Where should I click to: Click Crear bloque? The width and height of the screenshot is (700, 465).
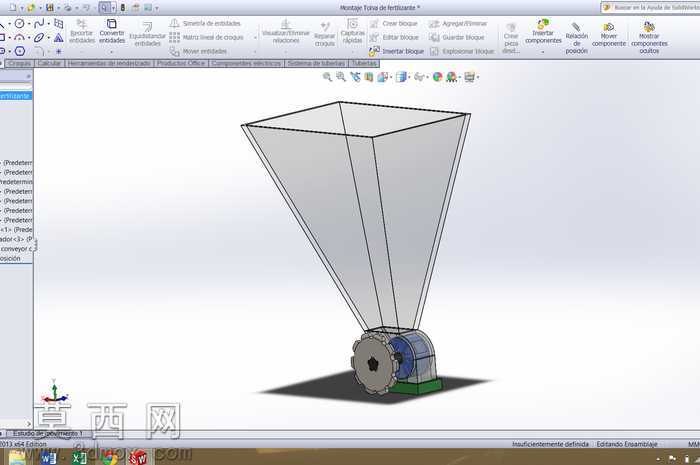pos(394,23)
